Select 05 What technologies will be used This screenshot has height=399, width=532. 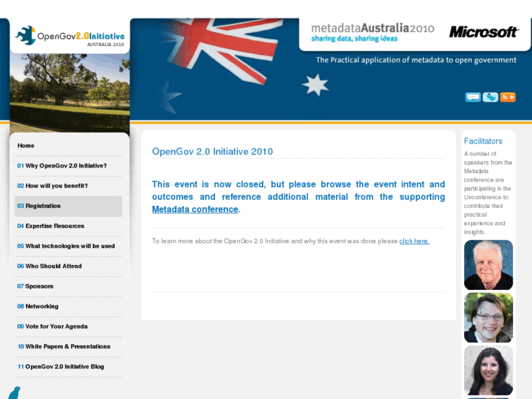[66, 246]
